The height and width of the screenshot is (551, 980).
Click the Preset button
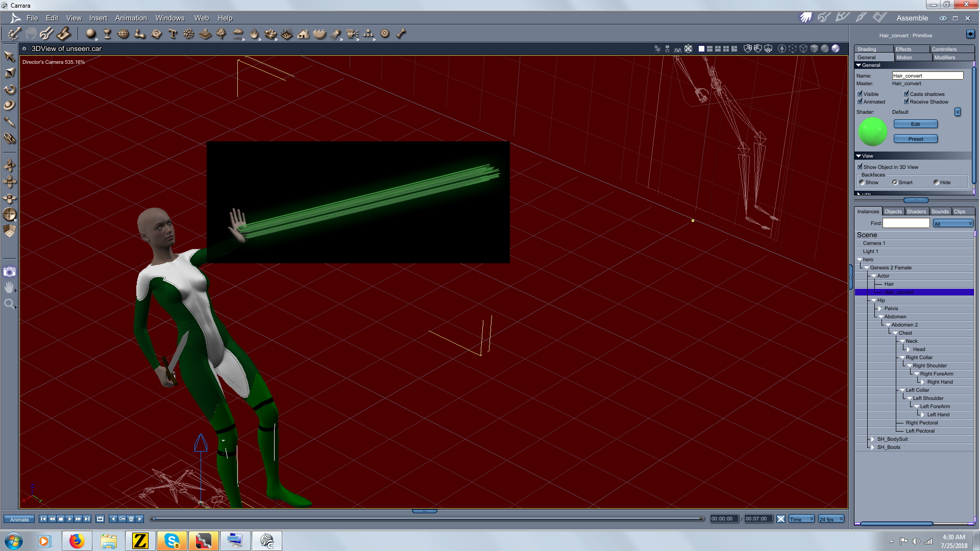click(x=915, y=139)
